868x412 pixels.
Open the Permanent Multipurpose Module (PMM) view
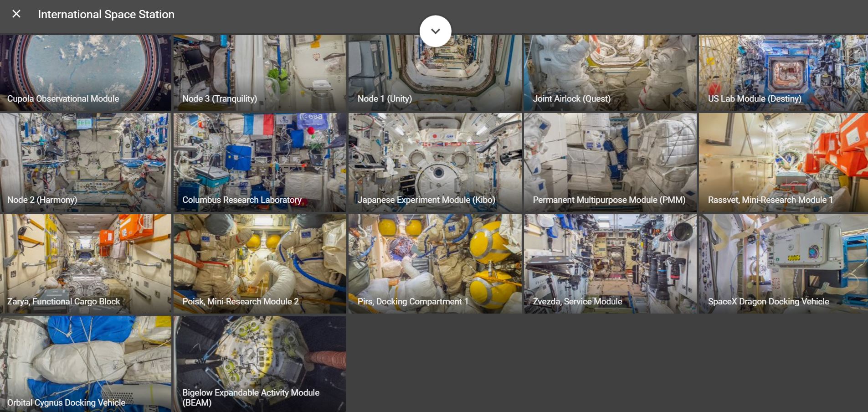[610, 162]
